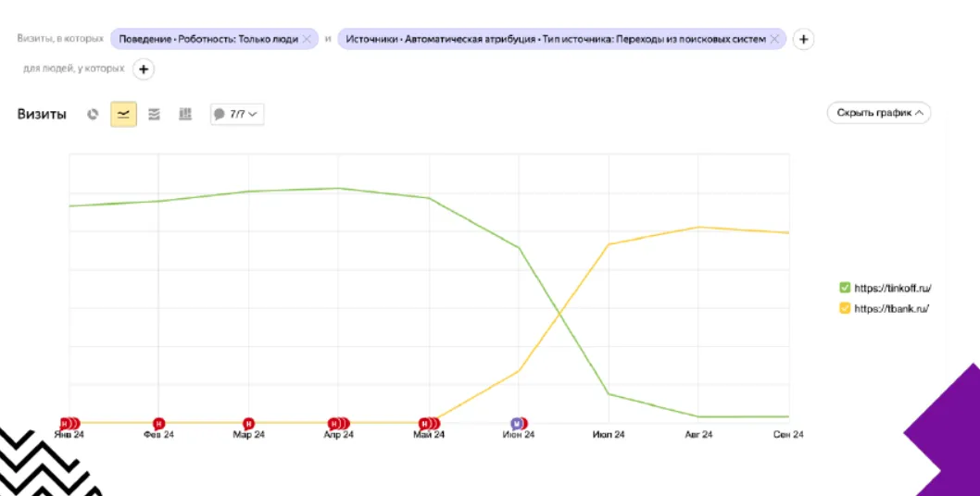Switch to stacked area chart view

pyautogui.click(x=154, y=115)
